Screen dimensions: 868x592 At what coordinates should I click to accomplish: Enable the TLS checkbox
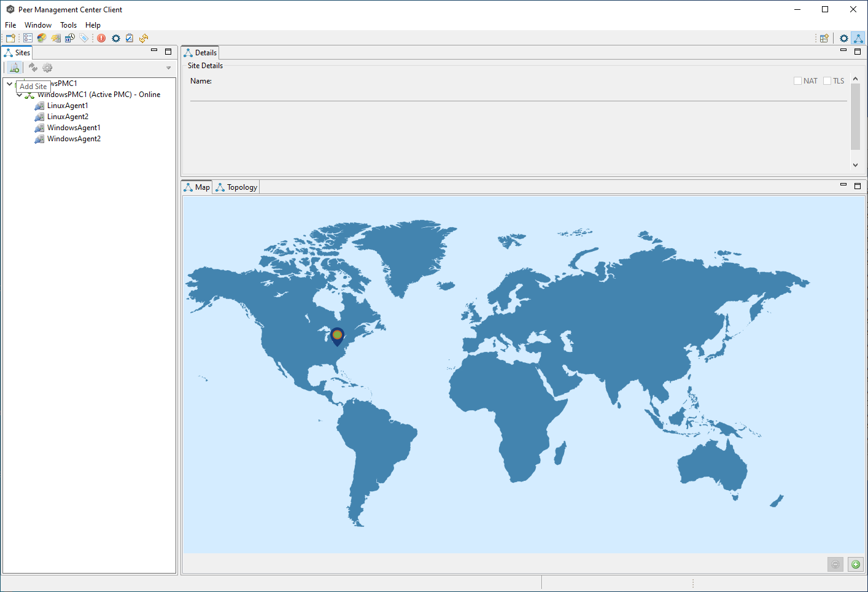[x=827, y=81]
